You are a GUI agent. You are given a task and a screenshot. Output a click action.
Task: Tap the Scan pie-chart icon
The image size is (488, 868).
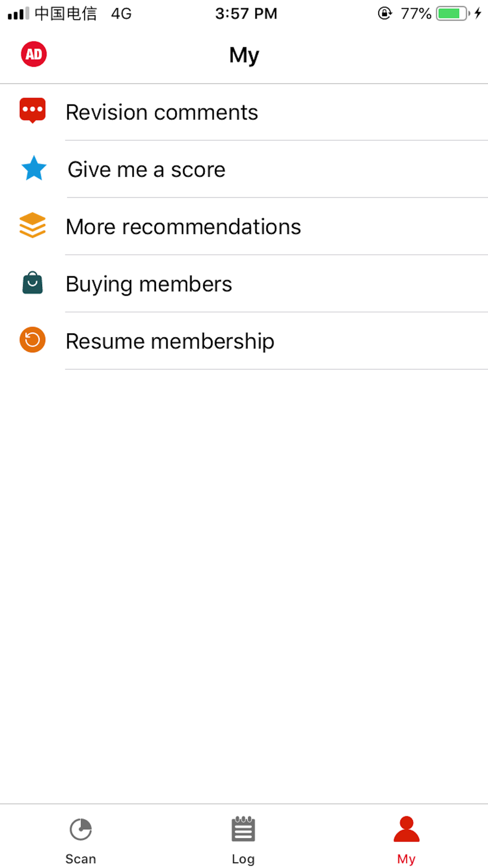click(x=81, y=829)
